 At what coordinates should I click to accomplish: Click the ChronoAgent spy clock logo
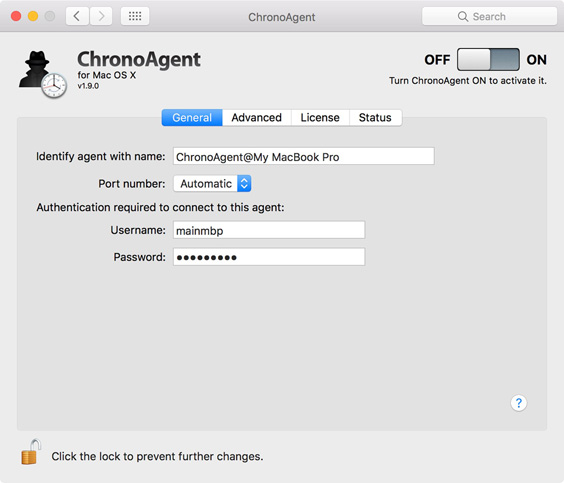43,74
